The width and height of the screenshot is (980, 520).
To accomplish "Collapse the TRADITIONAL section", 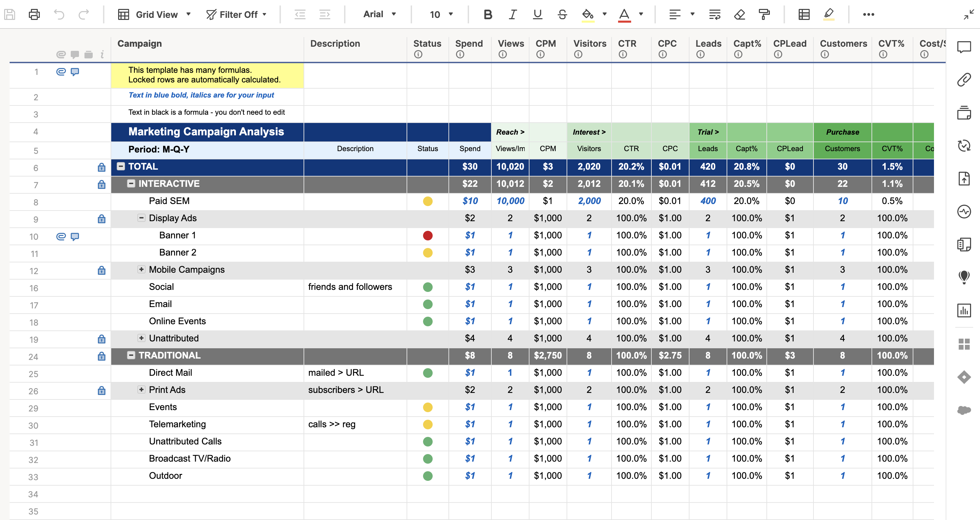I will pyautogui.click(x=131, y=355).
